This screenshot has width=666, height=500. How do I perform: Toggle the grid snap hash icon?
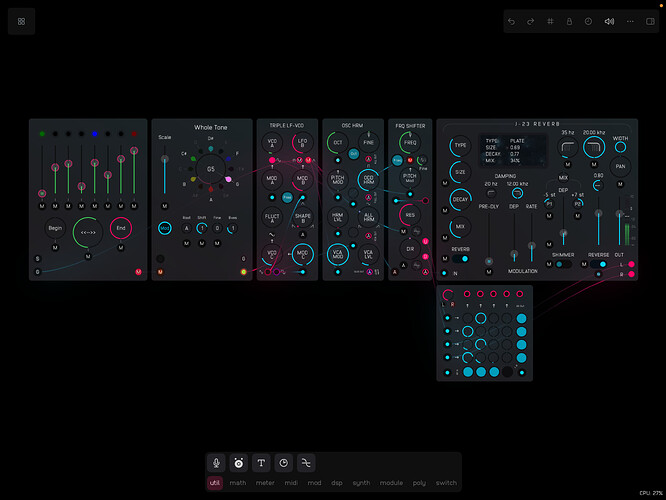point(549,21)
